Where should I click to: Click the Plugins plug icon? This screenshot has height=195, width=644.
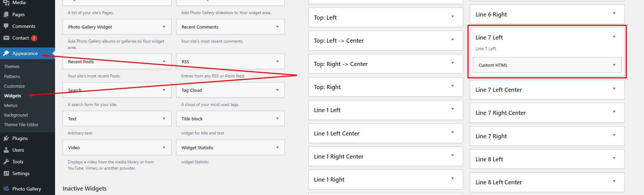click(x=6, y=138)
